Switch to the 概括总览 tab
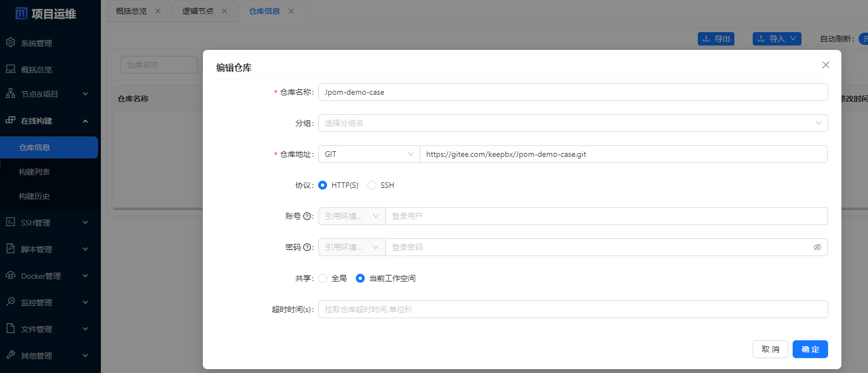868x373 pixels. click(x=131, y=11)
